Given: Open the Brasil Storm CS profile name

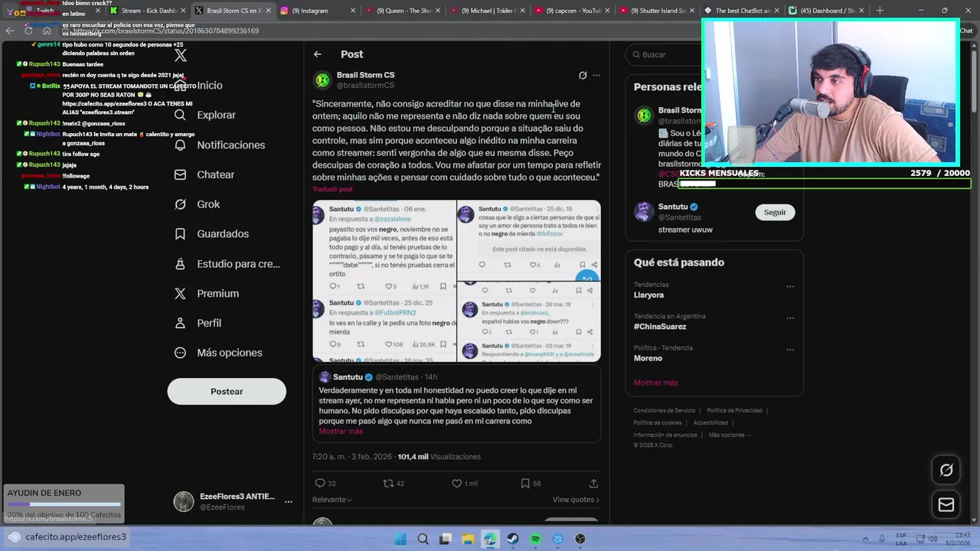Looking at the screenshot, I should coord(365,75).
